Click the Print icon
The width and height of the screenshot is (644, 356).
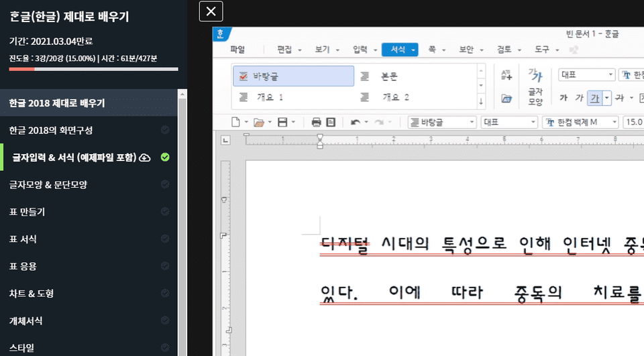point(316,122)
